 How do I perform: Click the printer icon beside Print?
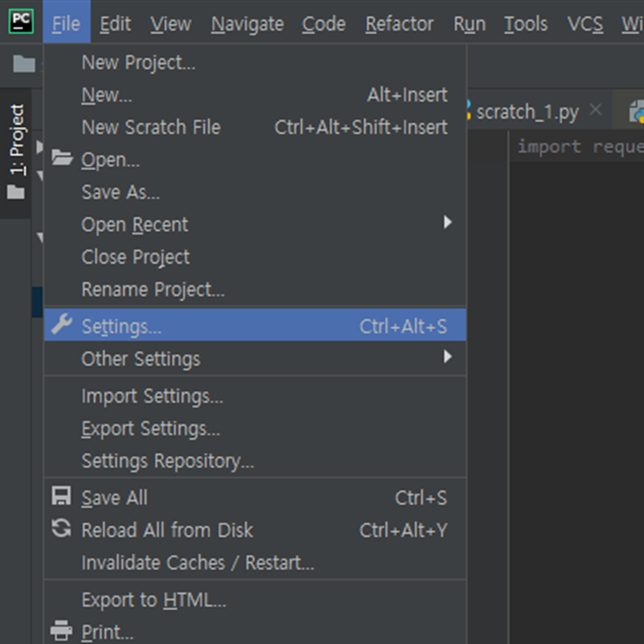(61, 630)
